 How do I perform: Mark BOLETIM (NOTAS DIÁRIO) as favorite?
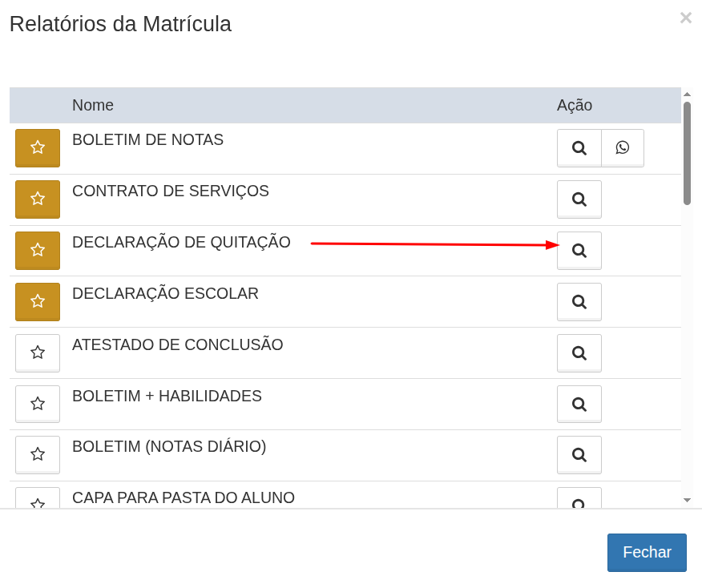pos(38,455)
